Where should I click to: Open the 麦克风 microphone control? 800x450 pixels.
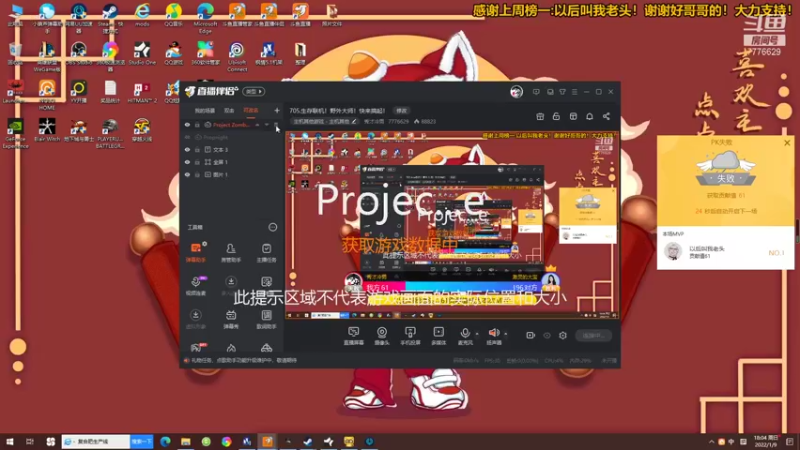tap(465, 336)
